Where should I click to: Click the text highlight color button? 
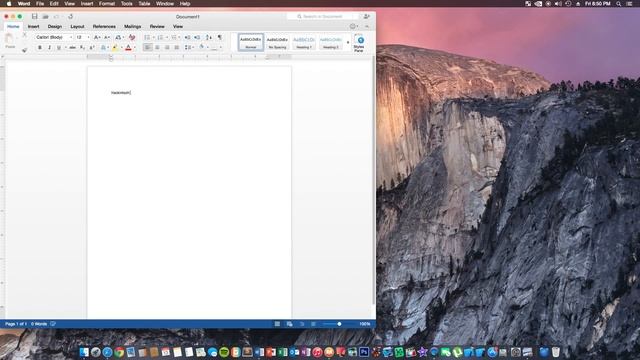click(115, 48)
